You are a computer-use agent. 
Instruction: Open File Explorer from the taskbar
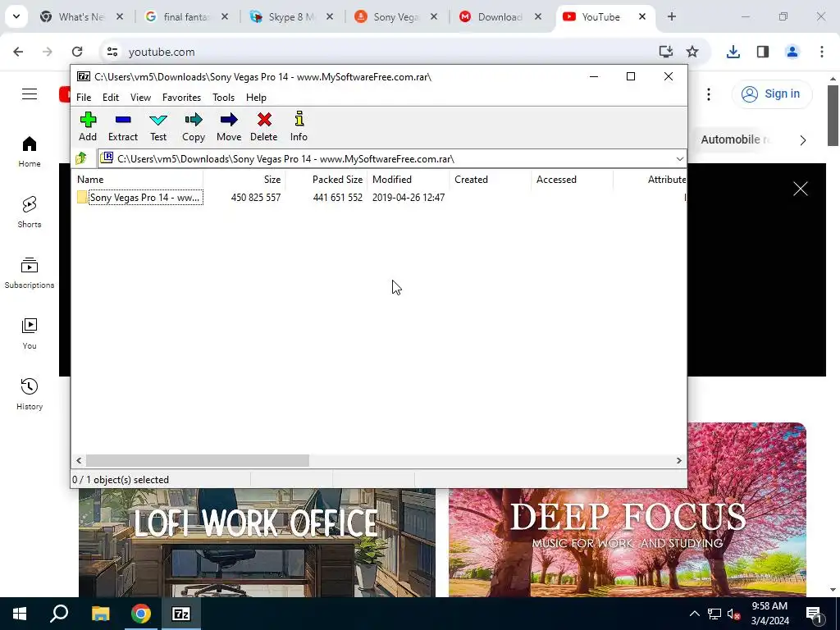(100, 614)
